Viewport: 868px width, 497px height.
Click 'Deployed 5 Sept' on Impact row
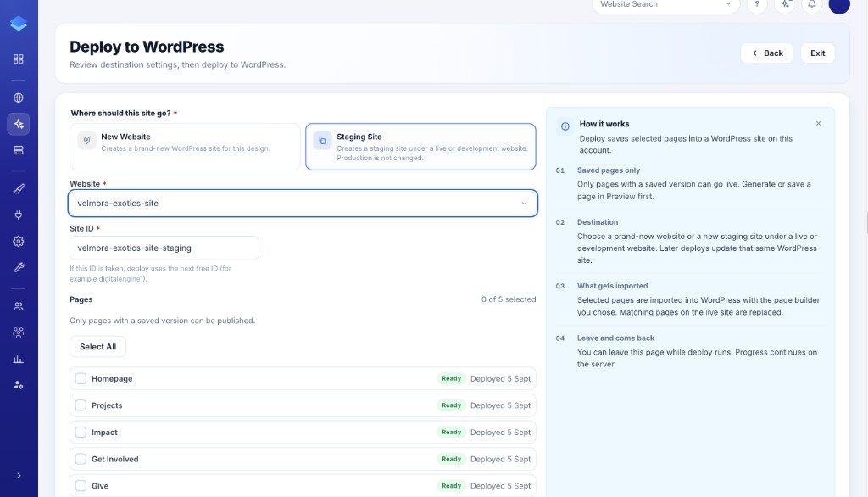tap(500, 433)
